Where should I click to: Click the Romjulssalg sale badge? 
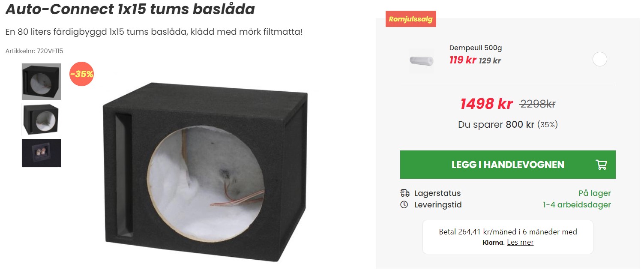[411, 19]
